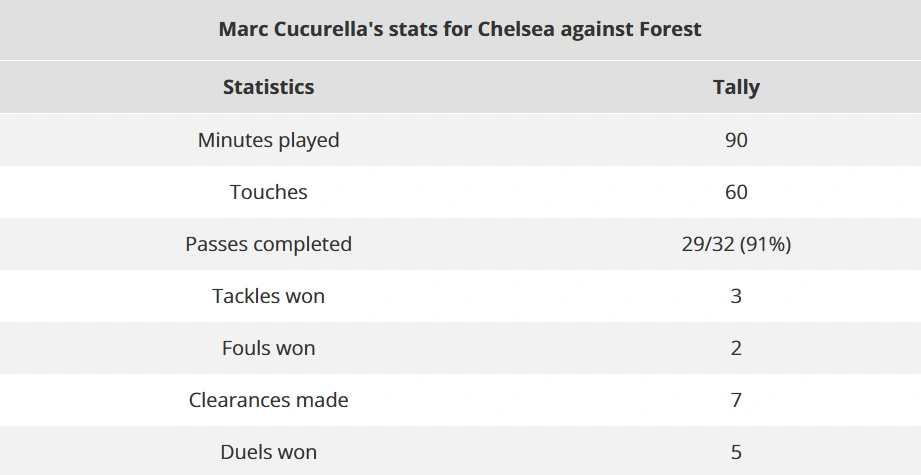Image resolution: width=921 pixels, height=475 pixels.
Task: Select the Fouls won label
Action: [268, 348]
